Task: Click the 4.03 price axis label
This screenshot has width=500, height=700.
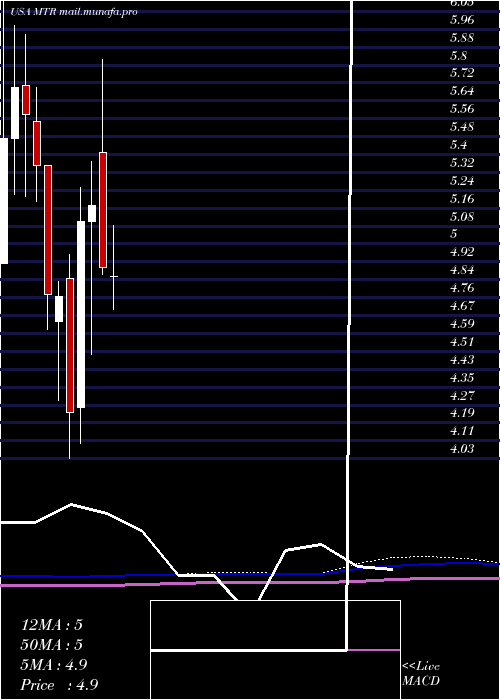Action: 462,449
